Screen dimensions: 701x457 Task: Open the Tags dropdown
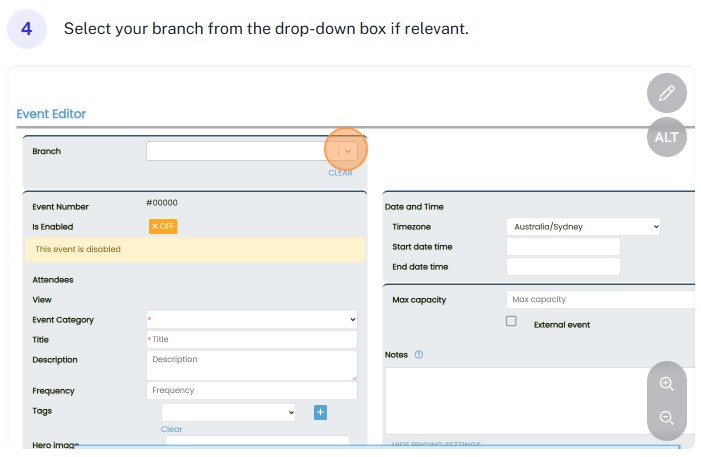[229, 412]
